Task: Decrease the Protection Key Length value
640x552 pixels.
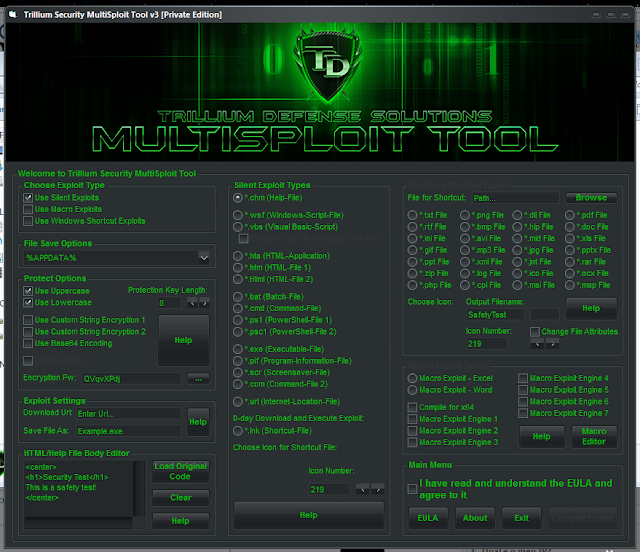Action: coord(192,303)
